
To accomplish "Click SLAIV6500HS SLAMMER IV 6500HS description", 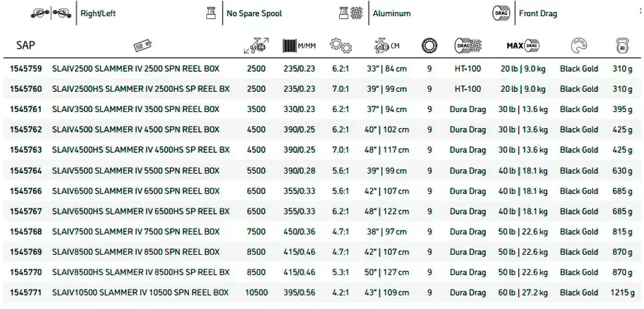I will 141,211.
